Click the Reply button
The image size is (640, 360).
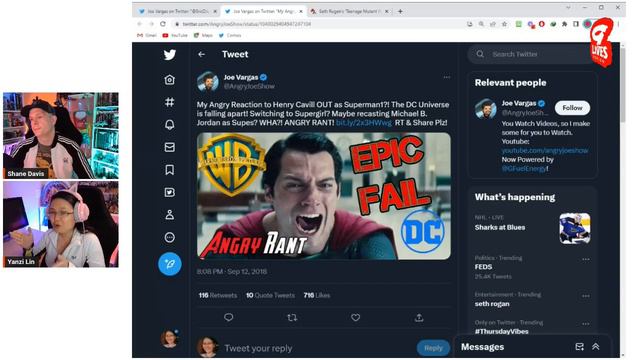pos(433,348)
